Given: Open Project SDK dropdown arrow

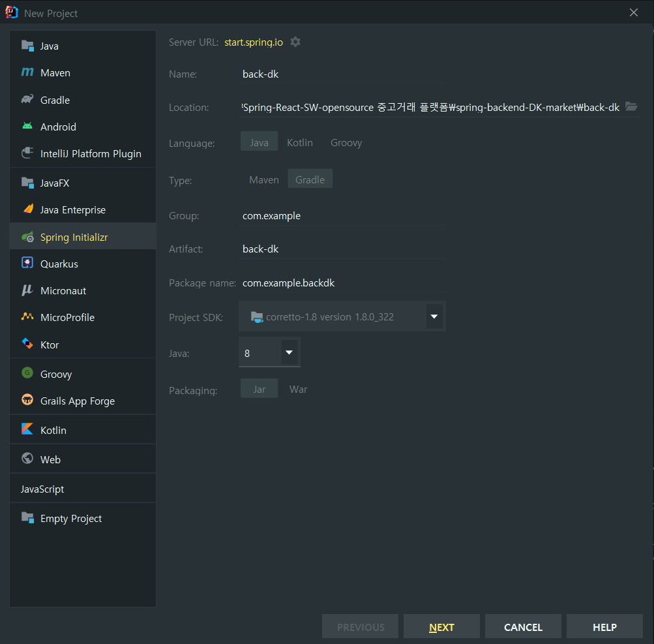Looking at the screenshot, I should click(434, 316).
